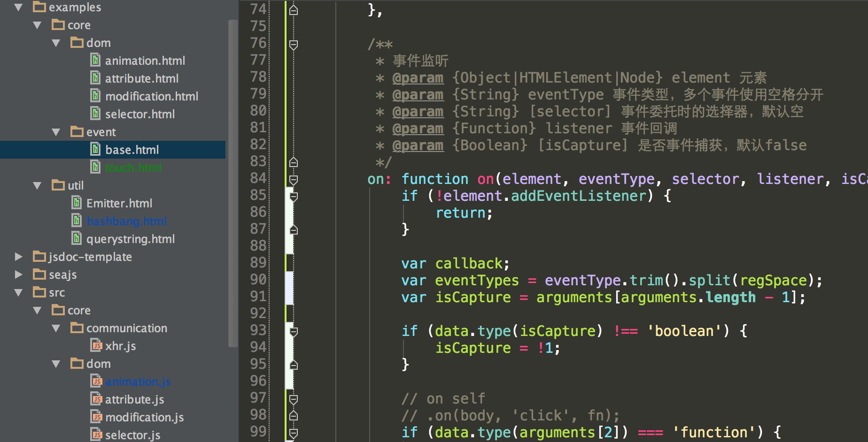
Task: Click fold end marker at line 98
Action: (294, 416)
